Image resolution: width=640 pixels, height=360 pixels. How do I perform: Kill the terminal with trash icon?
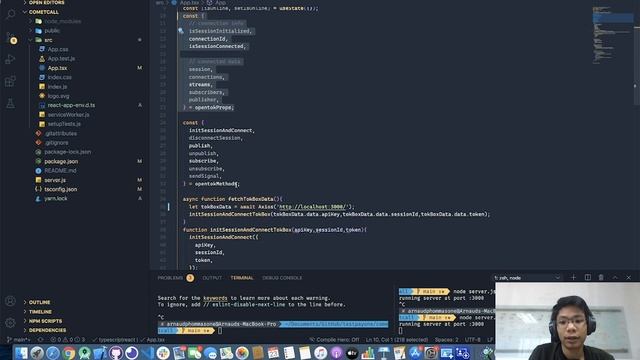coord(601,278)
